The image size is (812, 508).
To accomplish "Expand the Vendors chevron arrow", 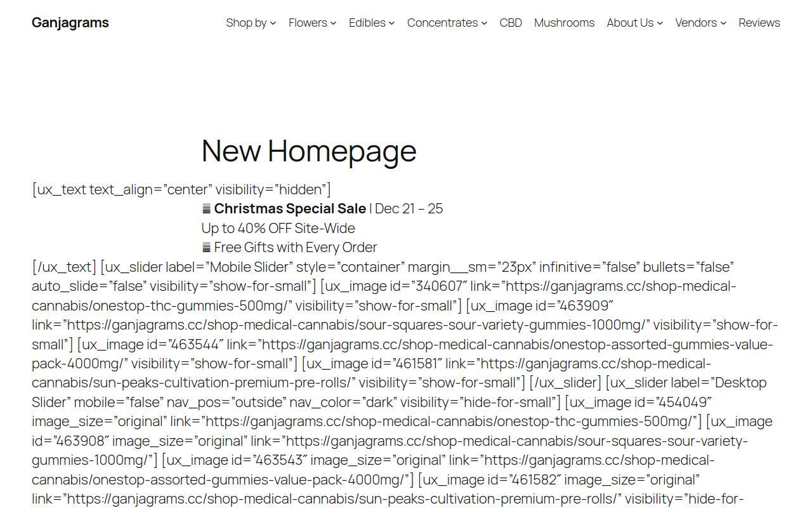I will 723,23.
